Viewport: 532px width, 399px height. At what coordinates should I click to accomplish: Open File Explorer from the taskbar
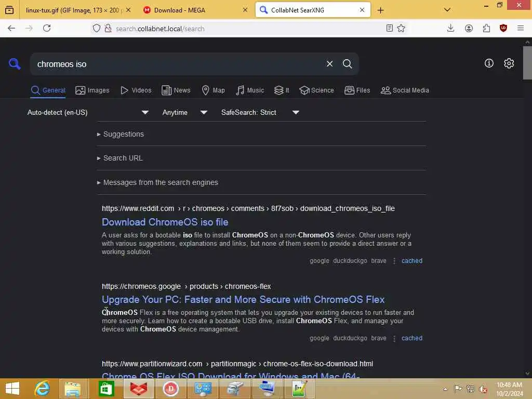[x=73, y=389]
